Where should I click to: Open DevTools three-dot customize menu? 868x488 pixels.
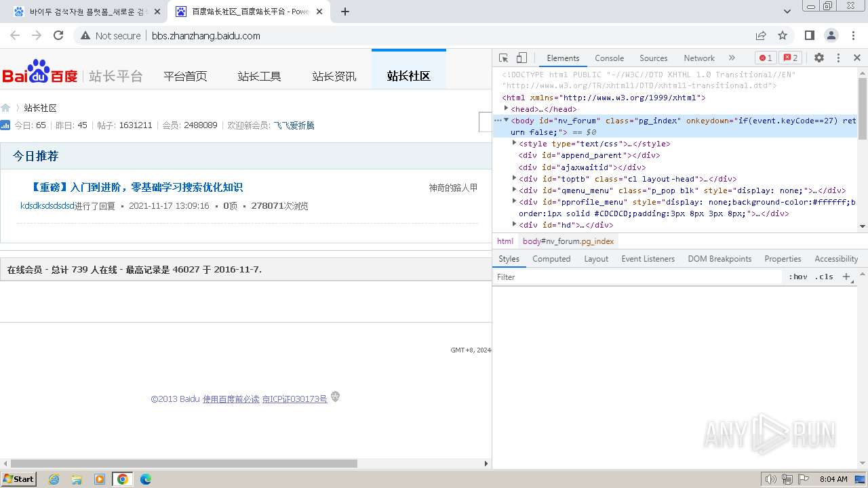tap(838, 58)
